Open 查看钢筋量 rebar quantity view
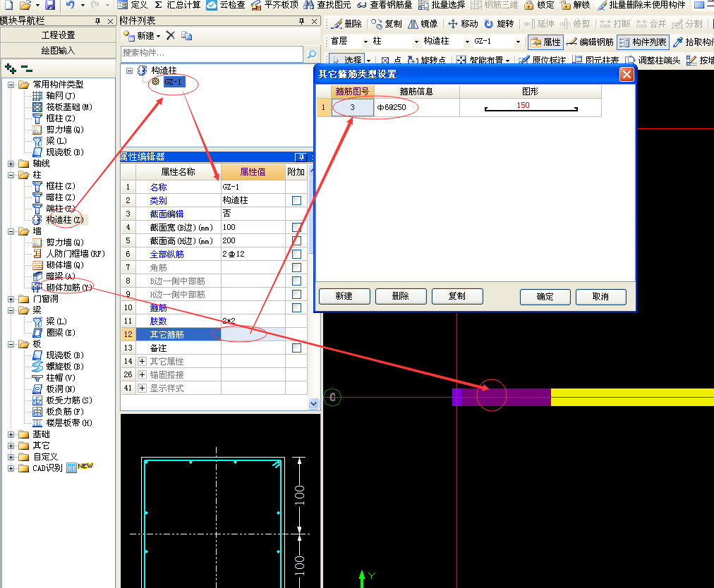 pyautogui.click(x=385, y=5)
